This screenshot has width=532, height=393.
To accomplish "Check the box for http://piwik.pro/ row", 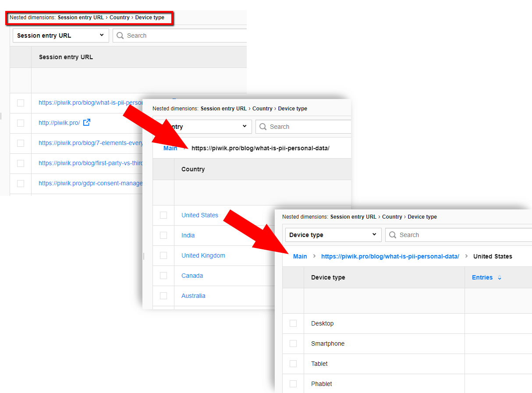I will 21,123.
